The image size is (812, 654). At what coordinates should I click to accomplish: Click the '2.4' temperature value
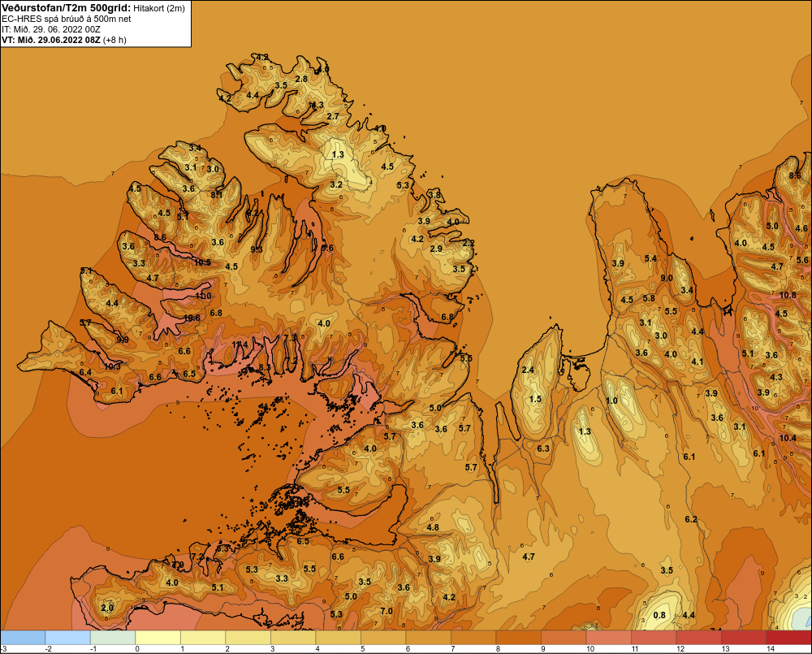(x=528, y=370)
